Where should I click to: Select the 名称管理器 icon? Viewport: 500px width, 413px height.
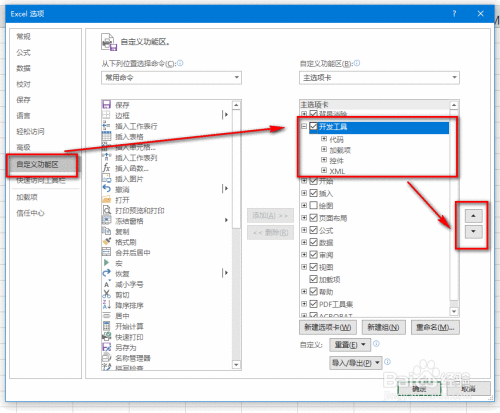pyautogui.click(x=106, y=358)
